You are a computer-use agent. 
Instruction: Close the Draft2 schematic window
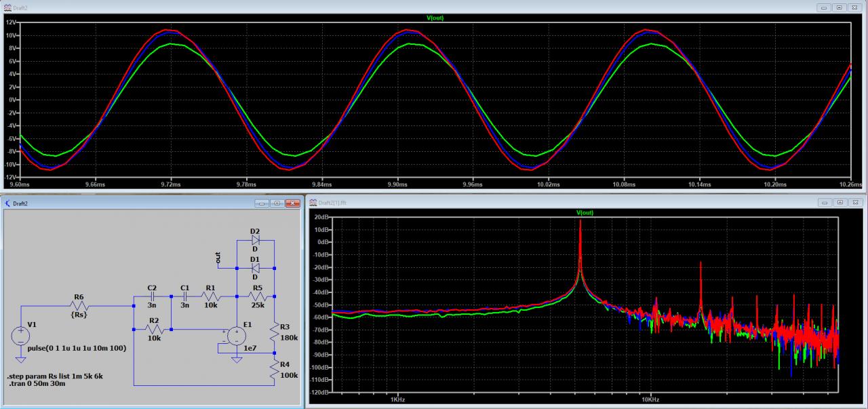point(292,203)
